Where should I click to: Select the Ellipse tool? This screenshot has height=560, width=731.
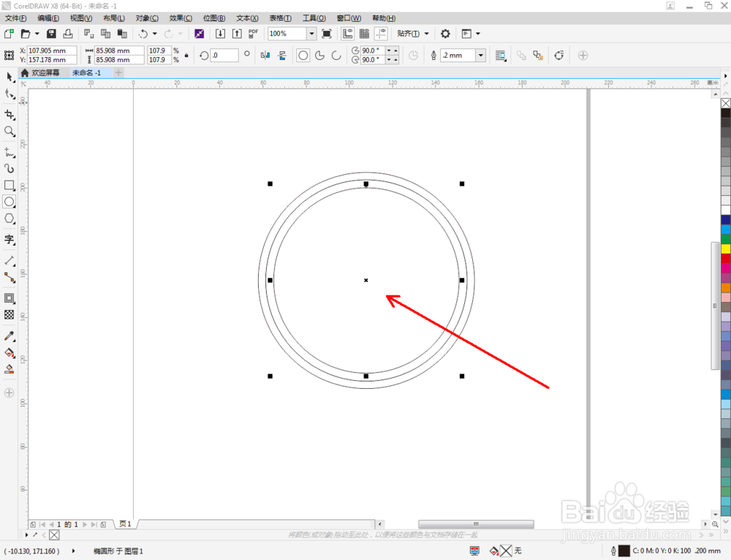pyautogui.click(x=10, y=202)
